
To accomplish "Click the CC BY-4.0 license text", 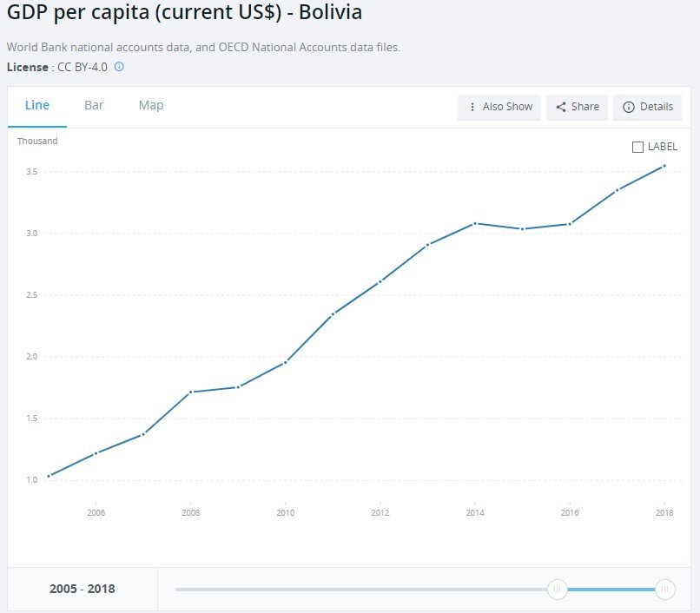I will 83,67.
